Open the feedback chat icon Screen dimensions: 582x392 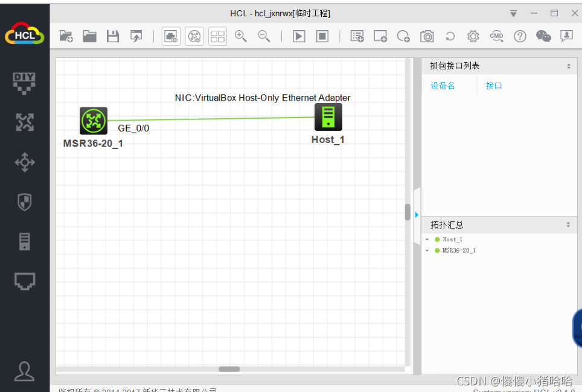pos(566,36)
